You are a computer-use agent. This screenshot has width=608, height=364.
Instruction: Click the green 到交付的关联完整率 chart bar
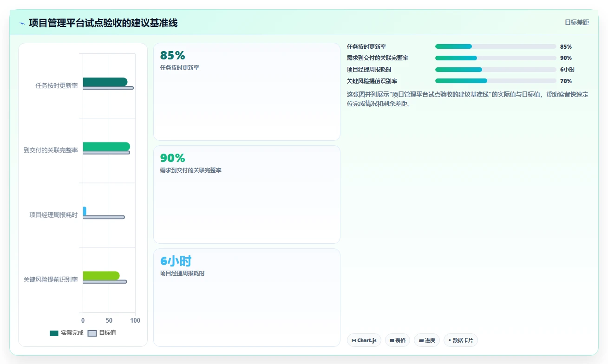(106, 147)
